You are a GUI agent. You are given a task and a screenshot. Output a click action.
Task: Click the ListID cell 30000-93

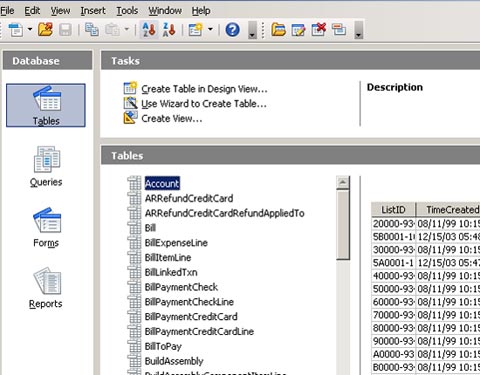coord(393,250)
